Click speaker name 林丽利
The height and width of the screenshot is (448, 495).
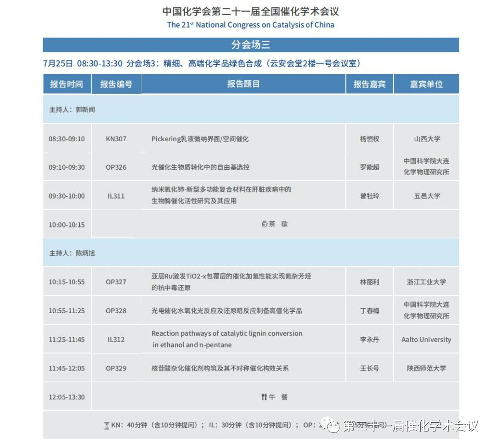click(x=369, y=282)
